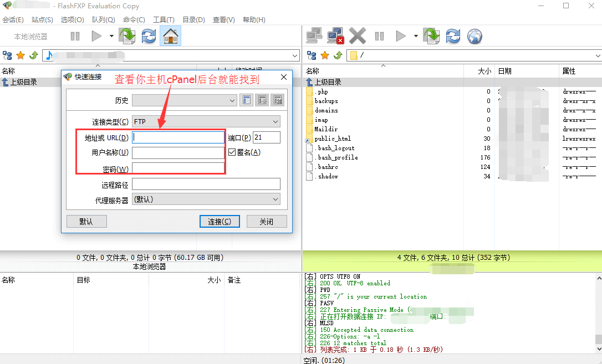This screenshot has height=364, width=602.
Task: Click inside the 地址或URL address field
Action: tap(177, 137)
